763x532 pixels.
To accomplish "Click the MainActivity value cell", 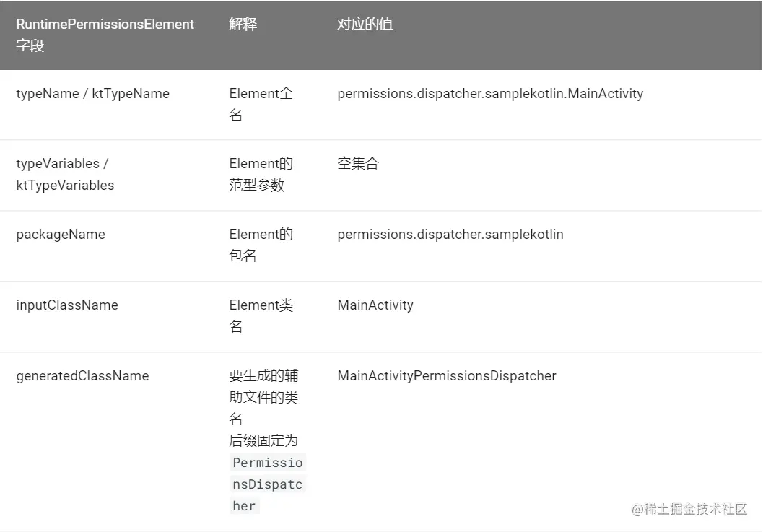I will click(x=375, y=305).
